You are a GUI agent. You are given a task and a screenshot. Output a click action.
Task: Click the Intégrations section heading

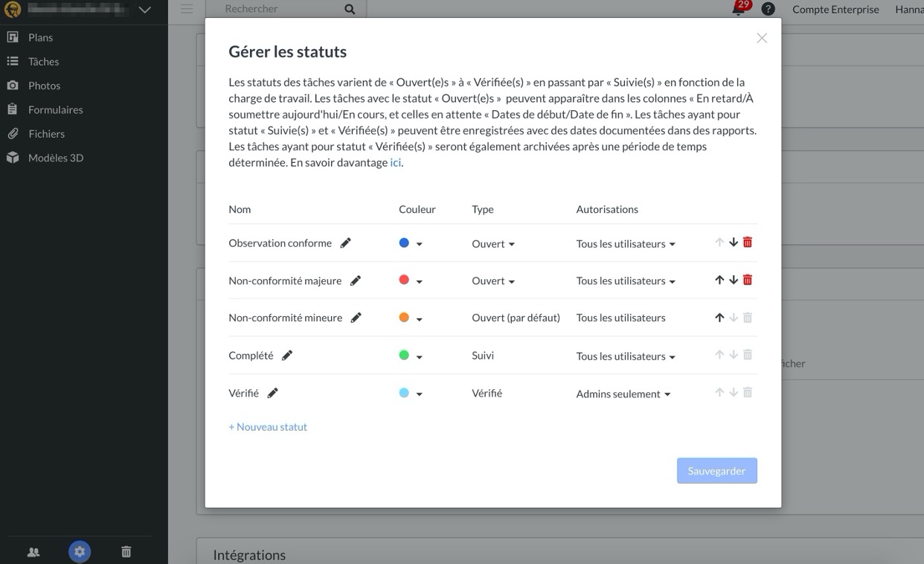(249, 555)
